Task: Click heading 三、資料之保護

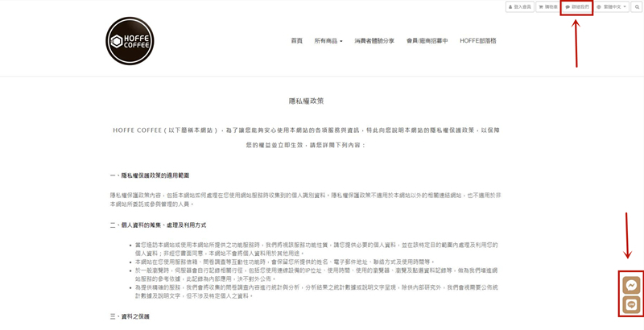Action: (x=130, y=316)
